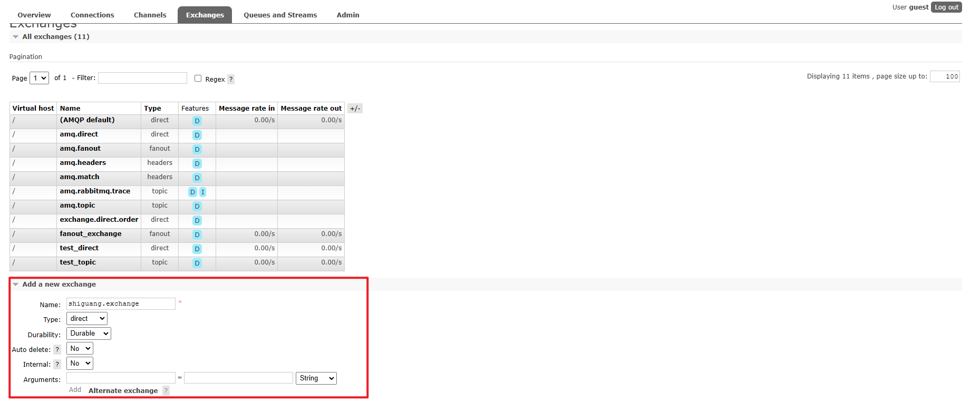Image resolution: width=980 pixels, height=402 pixels.
Task: Toggle table columns with +/- button
Action: (x=355, y=109)
